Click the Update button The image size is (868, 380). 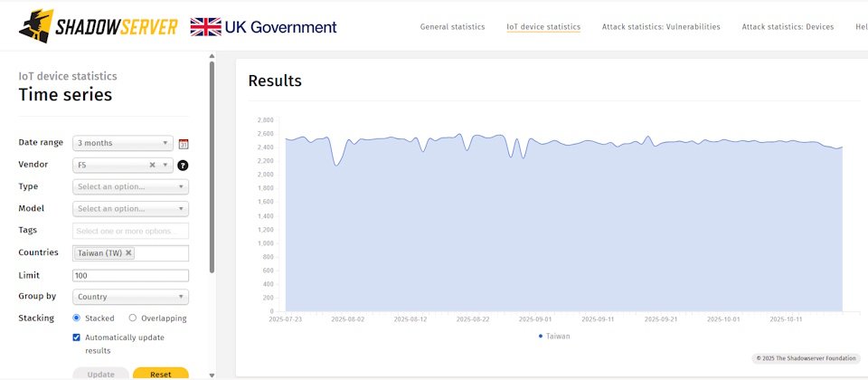[x=100, y=374]
